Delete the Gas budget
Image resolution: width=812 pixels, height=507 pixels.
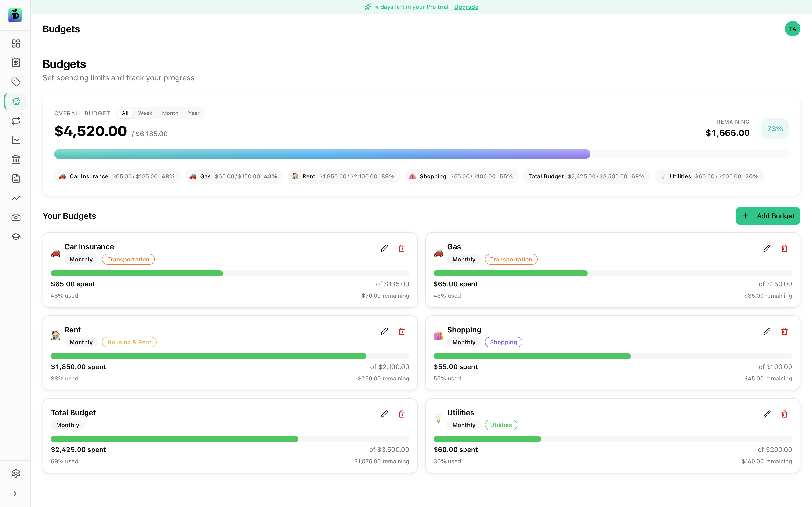[784, 248]
